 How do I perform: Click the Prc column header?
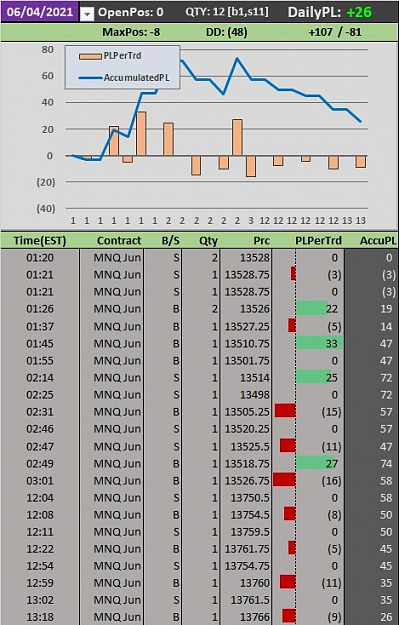[261, 241]
